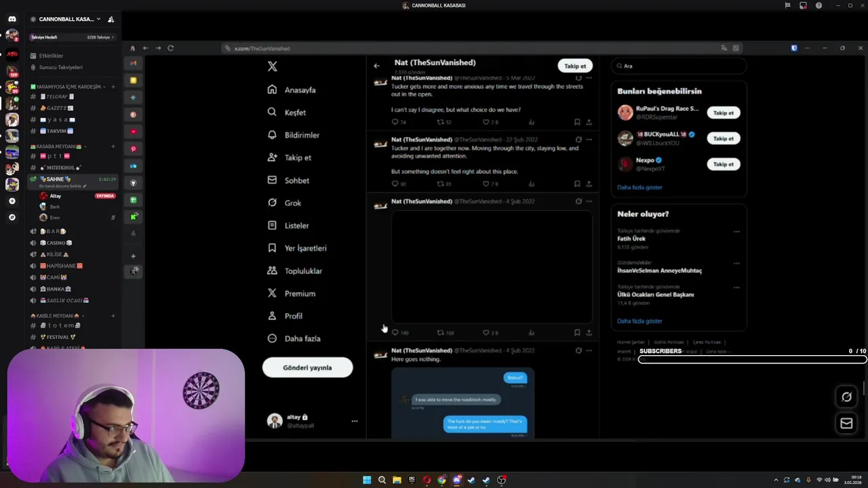
Task: Open Epic Games from the taskbar
Action: (412, 480)
